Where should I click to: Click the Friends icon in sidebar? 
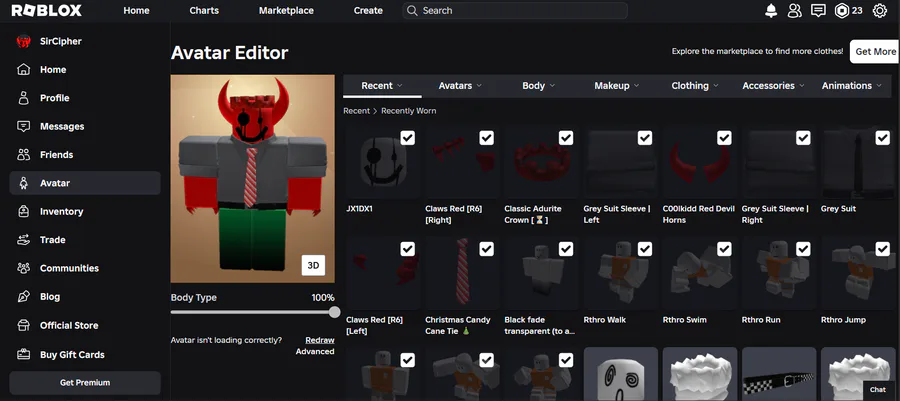point(24,155)
